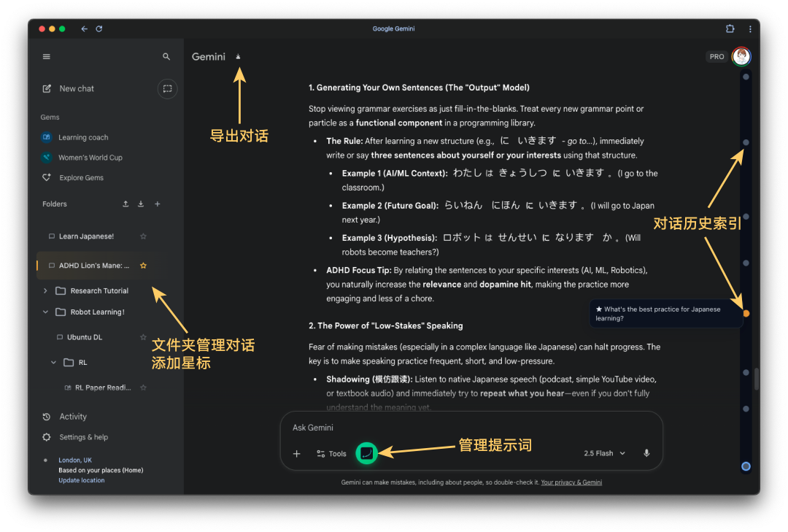788x532 pixels.
Task: Open the account profile avatar
Action: click(741, 56)
